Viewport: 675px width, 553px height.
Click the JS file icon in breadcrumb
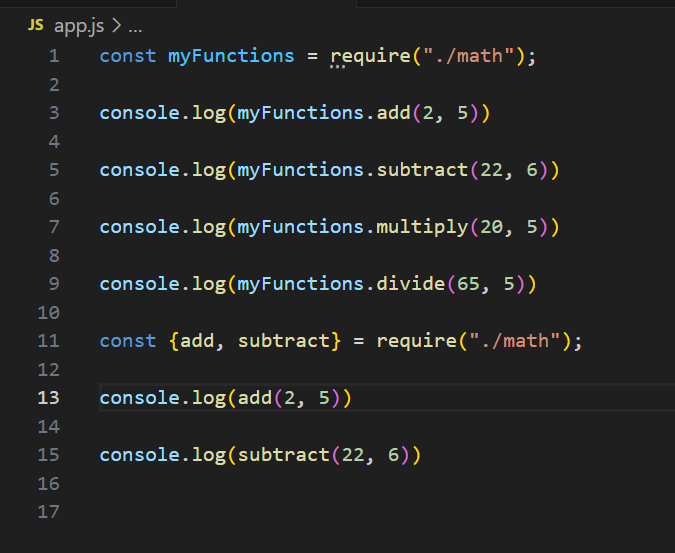click(x=36, y=25)
